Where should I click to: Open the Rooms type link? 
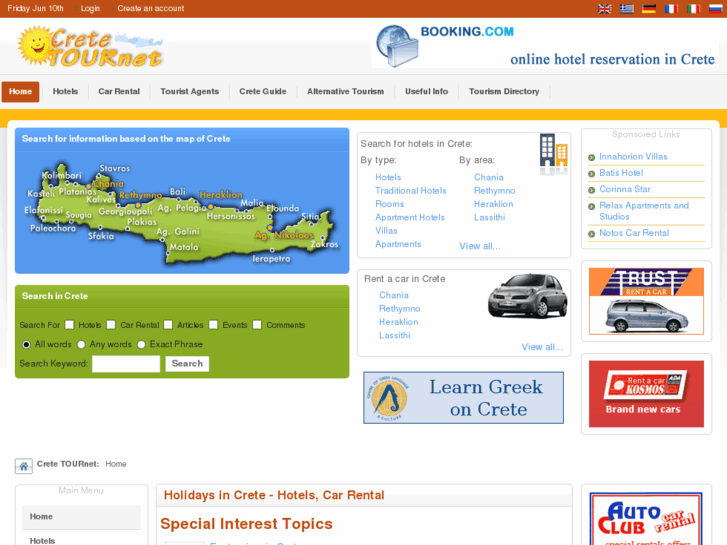[389, 204]
